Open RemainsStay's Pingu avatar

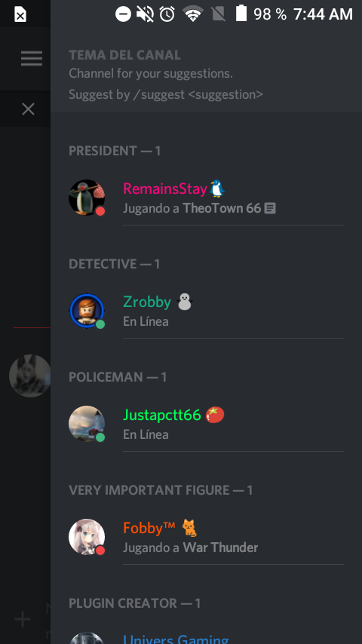[x=87, y=198]
